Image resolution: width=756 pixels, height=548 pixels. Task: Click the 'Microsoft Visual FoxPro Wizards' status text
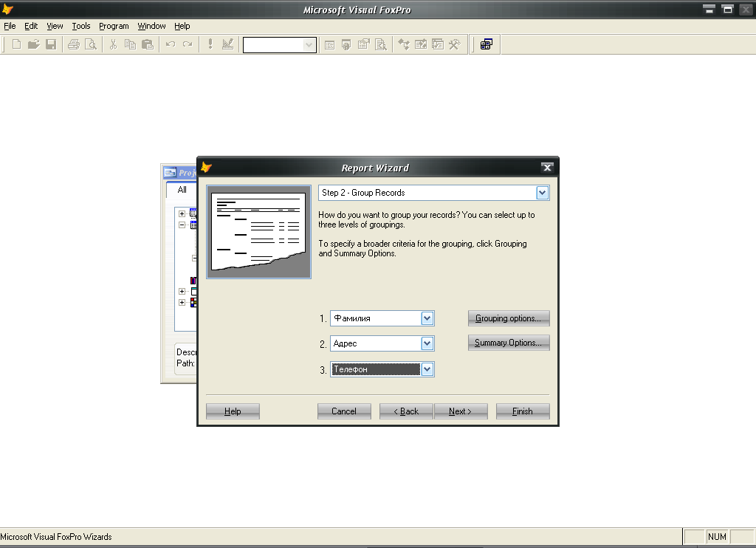(x=56, y=537)
